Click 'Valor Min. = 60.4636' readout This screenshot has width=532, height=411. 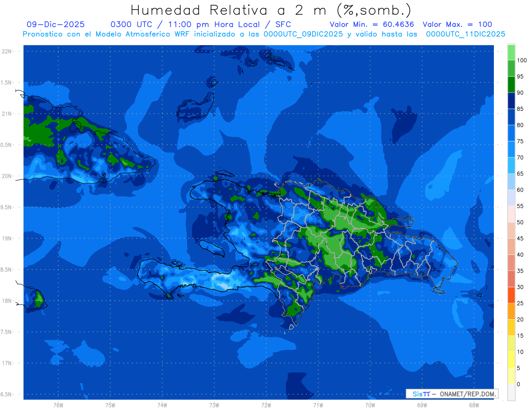click(x=372, y=24)
